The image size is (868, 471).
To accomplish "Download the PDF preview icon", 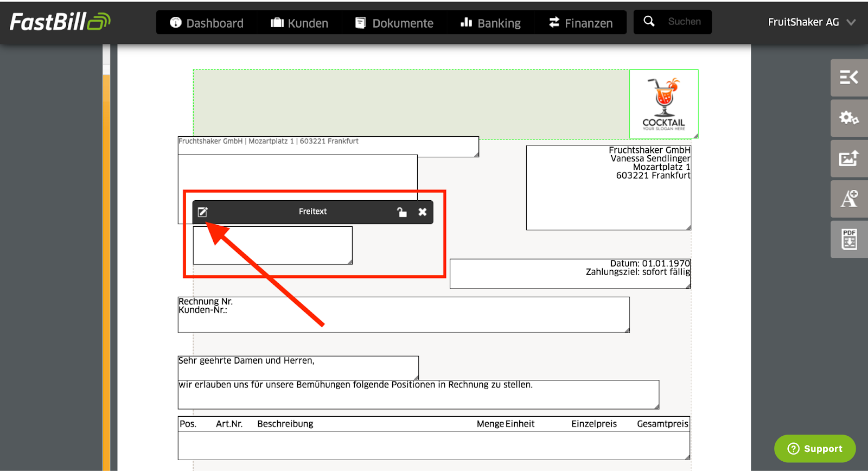I will [x=849, y=239].
